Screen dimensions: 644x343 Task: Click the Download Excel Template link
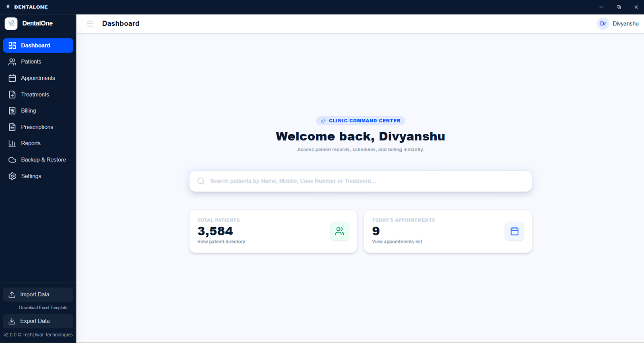[43, 308]
